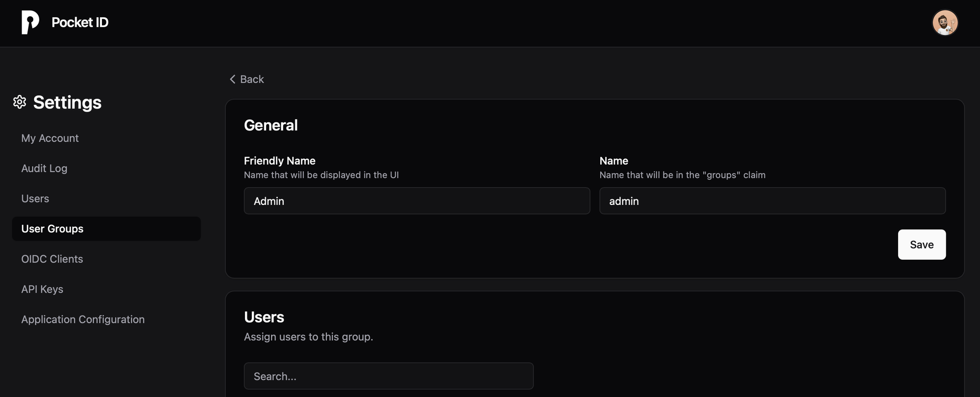This screenshot has width=980, height=397.
Task: Select User Groups in sidebar
Action: pos(106,228)
